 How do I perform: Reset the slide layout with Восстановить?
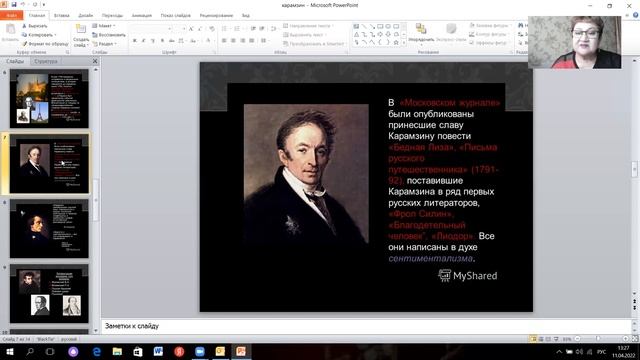pyautogui.click(x=109, y=35)
